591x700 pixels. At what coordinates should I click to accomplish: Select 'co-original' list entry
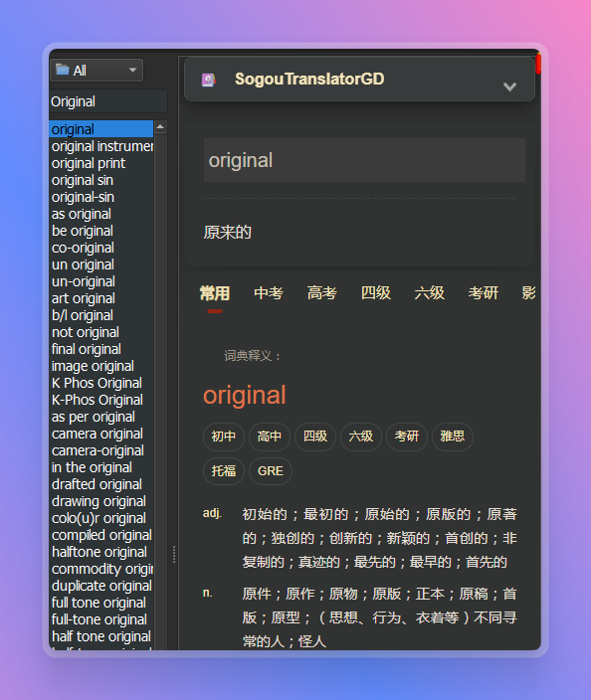(100, 248)
